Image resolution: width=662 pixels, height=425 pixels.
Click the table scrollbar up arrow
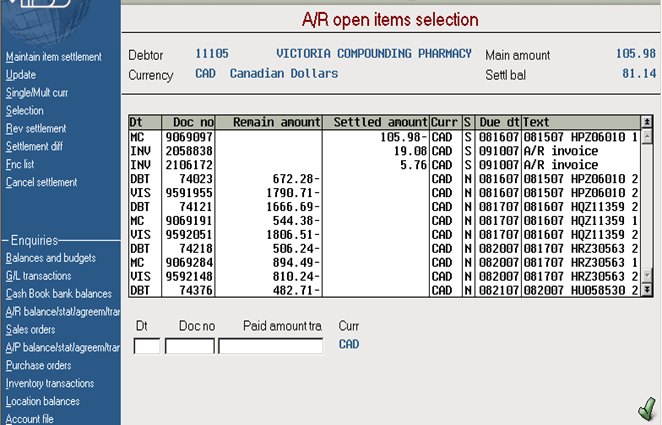[647, 136]
